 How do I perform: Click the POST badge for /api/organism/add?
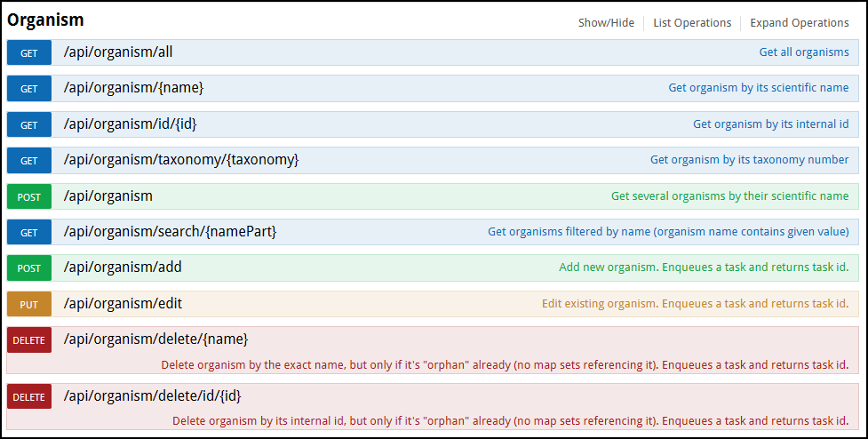[28, 268]
